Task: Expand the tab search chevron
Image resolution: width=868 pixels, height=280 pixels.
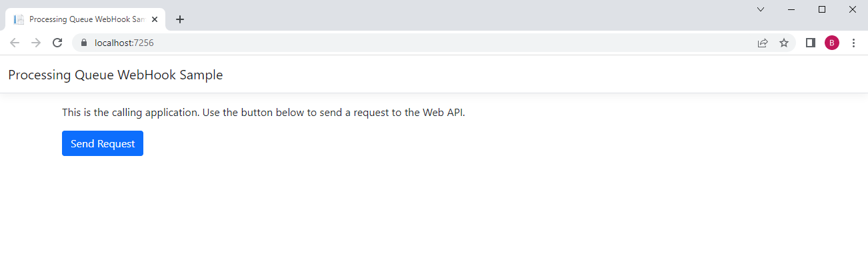Action: coord(761,9)
